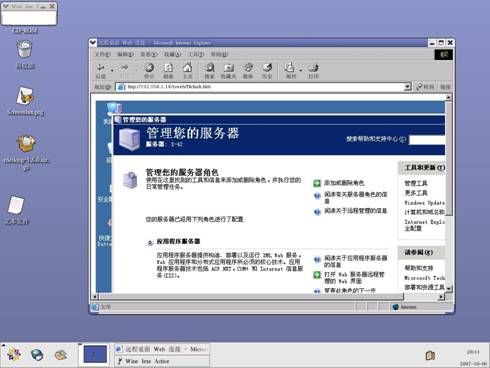Click the 帮助和支持 link
490x368 pixels.
tap(419, 268)
